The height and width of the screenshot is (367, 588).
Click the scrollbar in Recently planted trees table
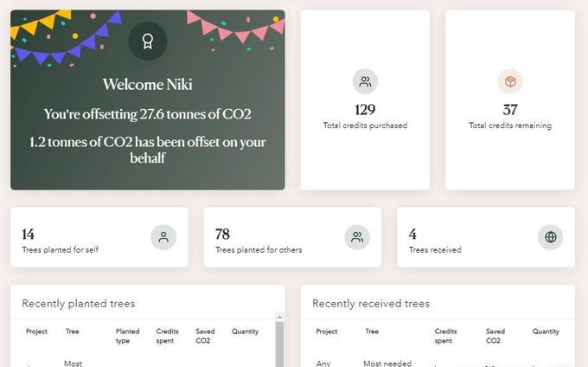[x=279, y=344]
